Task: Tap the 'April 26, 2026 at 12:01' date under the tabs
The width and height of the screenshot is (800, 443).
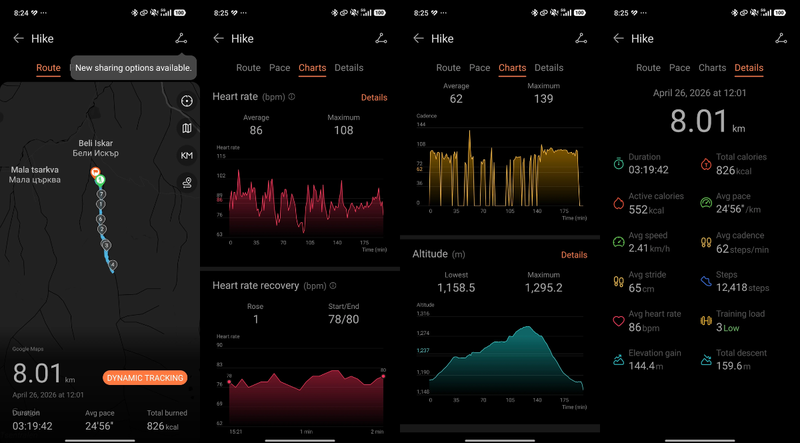Action: click(x=700, y=93)
